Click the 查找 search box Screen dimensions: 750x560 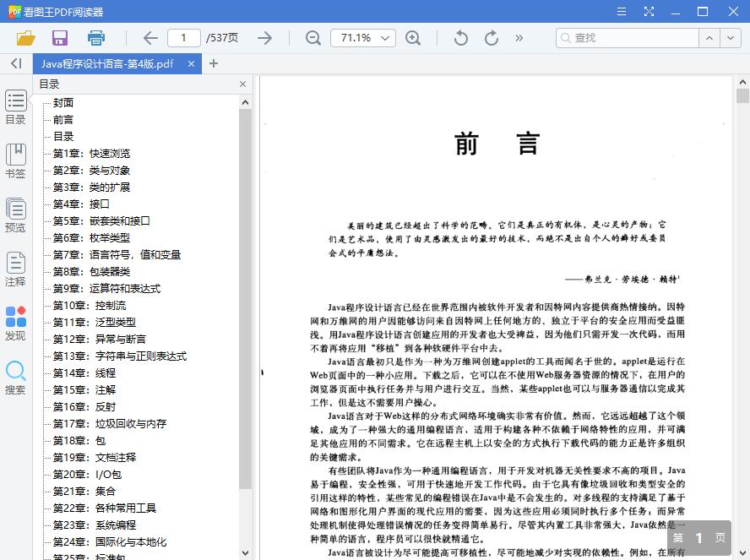(x=627, y=38)
